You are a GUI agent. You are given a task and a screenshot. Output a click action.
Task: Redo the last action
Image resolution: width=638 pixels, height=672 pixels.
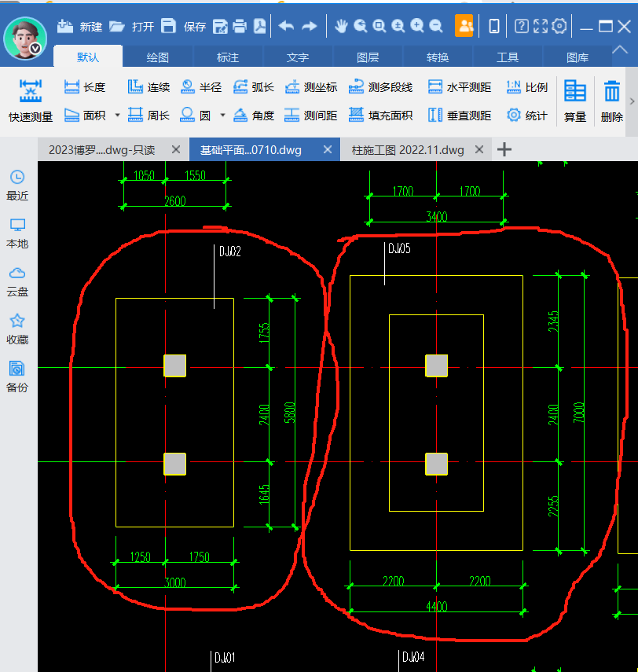pyautogui.click(x=309, y=27)
